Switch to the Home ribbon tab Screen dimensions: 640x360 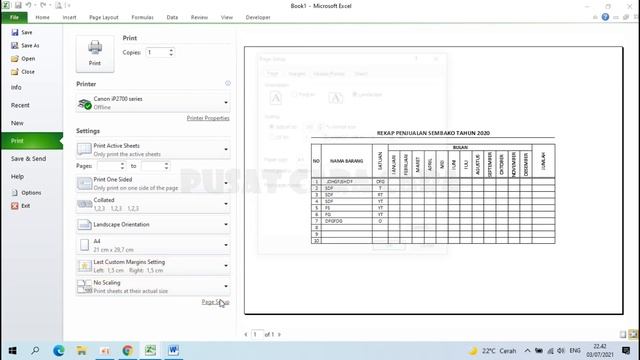pos(42,18)
